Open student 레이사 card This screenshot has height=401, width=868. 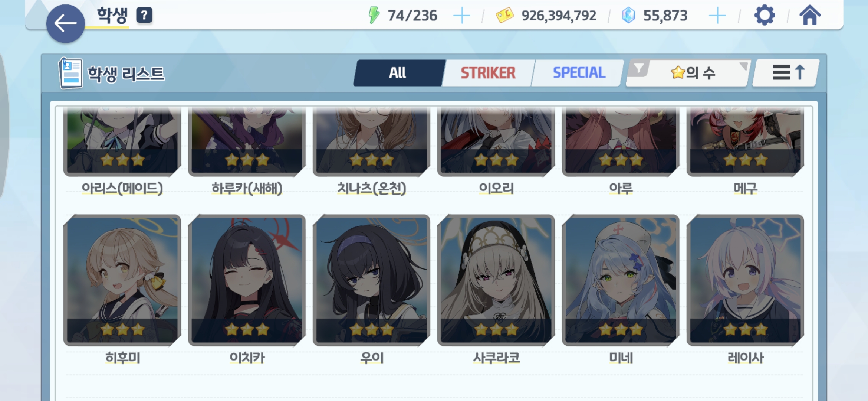[x=746, y=280]
